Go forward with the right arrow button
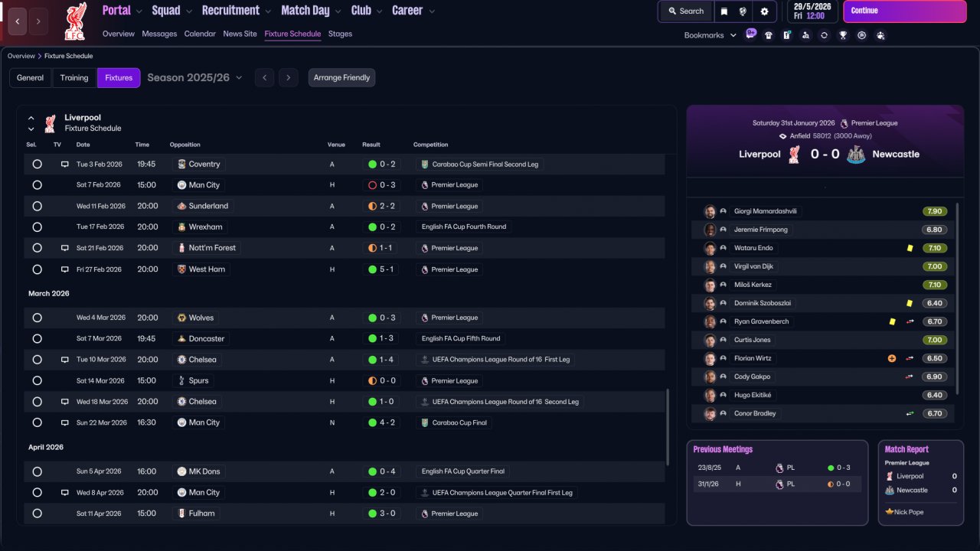 (x=39, y=21)
